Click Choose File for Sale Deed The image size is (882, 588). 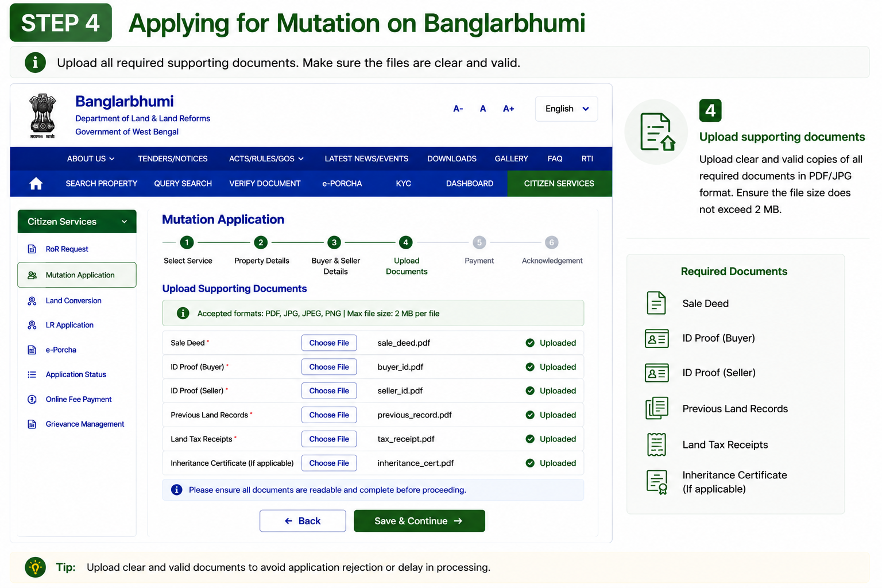[x=329, y=343]
